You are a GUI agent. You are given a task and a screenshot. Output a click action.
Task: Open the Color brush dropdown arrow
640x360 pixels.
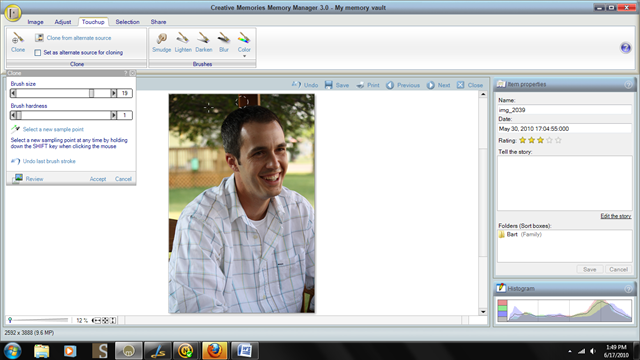tap(244, 56)
